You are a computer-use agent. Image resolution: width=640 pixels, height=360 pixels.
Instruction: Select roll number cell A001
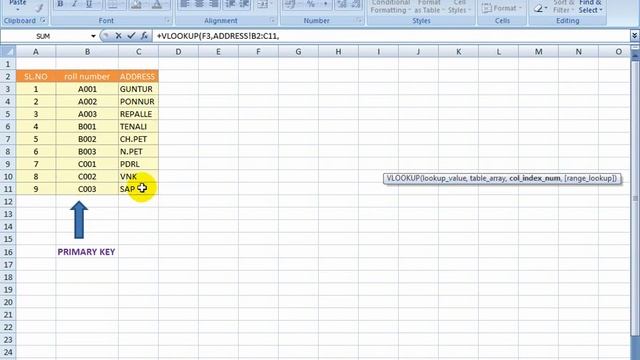point(87,89)
